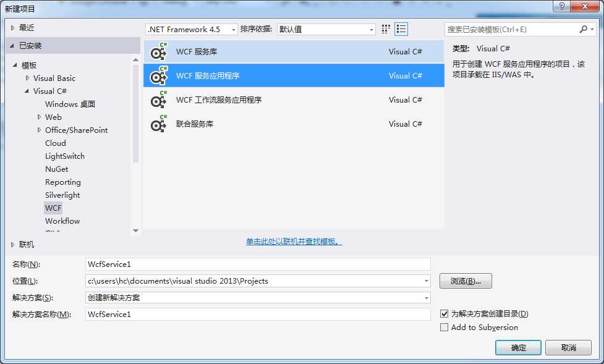Enable Add to Subversion checkbox
604x364 pixels.
(444, 328)
